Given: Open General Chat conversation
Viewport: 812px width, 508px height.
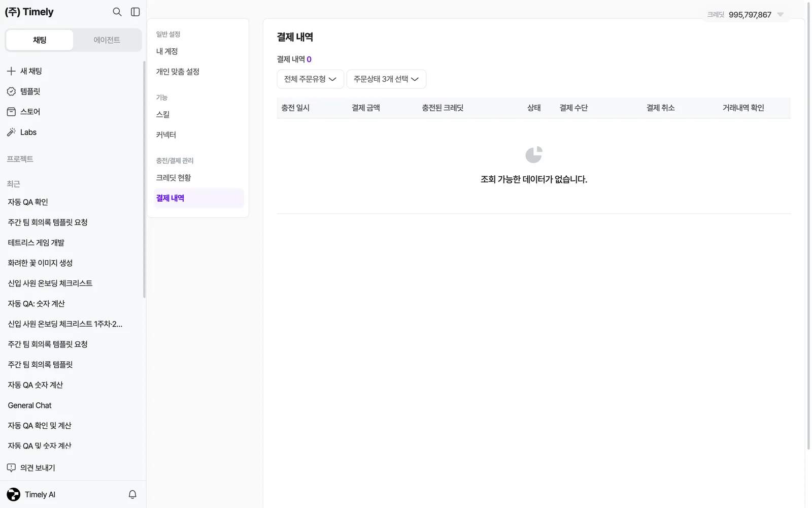Looking at the screenshot, I should (29, 405).
